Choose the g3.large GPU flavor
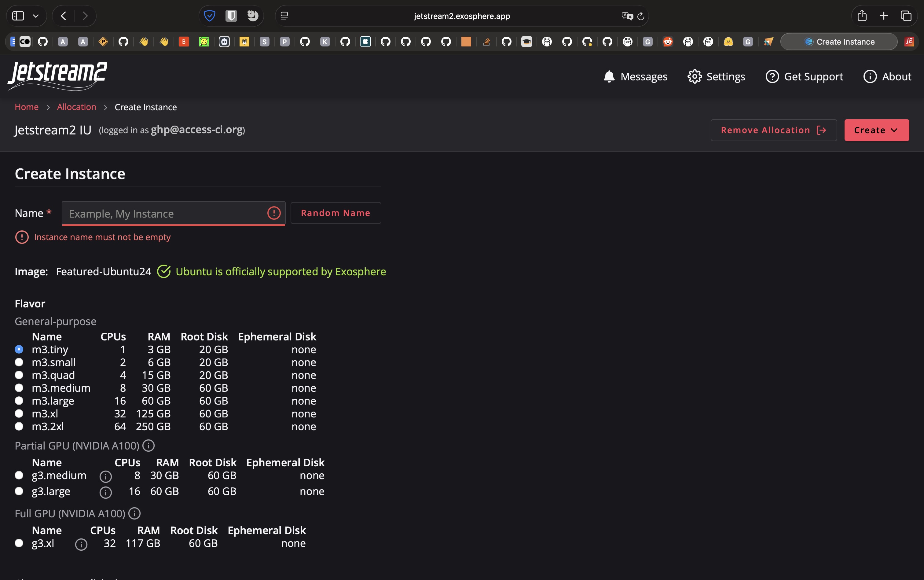 pos(19,491)
